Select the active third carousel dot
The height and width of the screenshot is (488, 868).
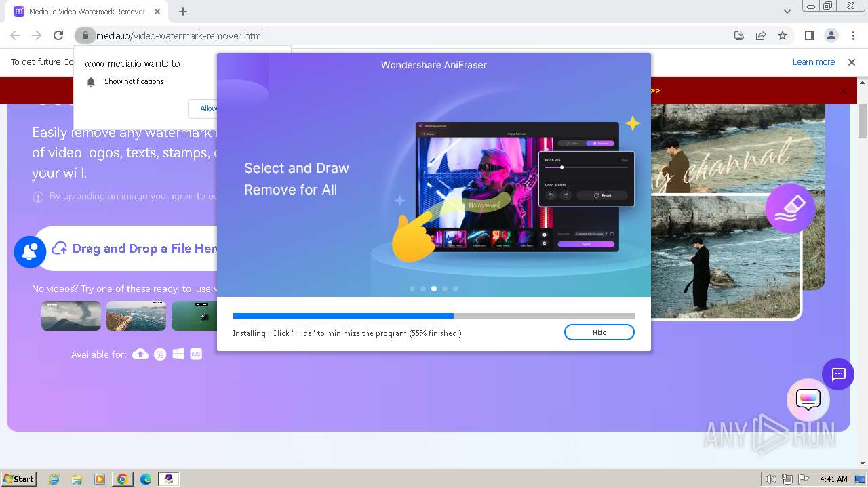[434, 289]
